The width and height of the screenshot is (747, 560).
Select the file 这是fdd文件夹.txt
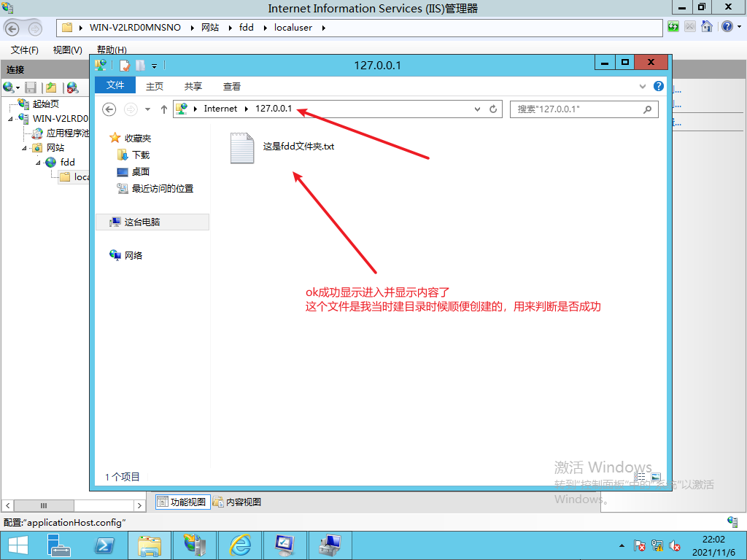pos(282,147)
